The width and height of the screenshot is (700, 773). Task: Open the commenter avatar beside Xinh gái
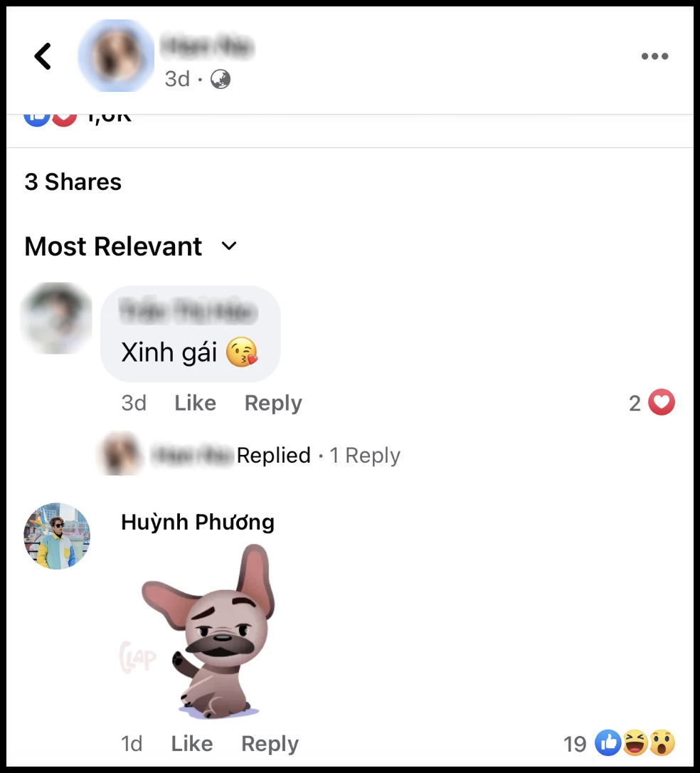(56, 318)
